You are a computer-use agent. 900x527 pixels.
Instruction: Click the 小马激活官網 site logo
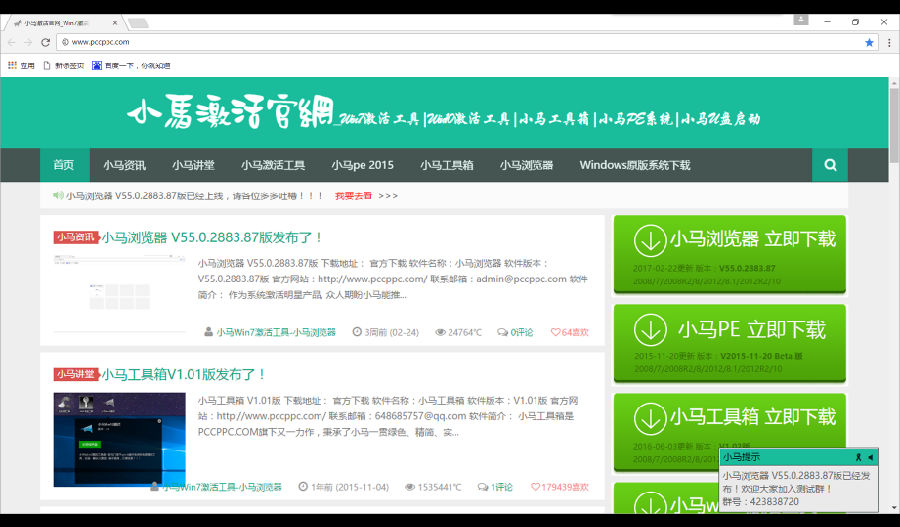pyautogui.click(x=230, y=111)
